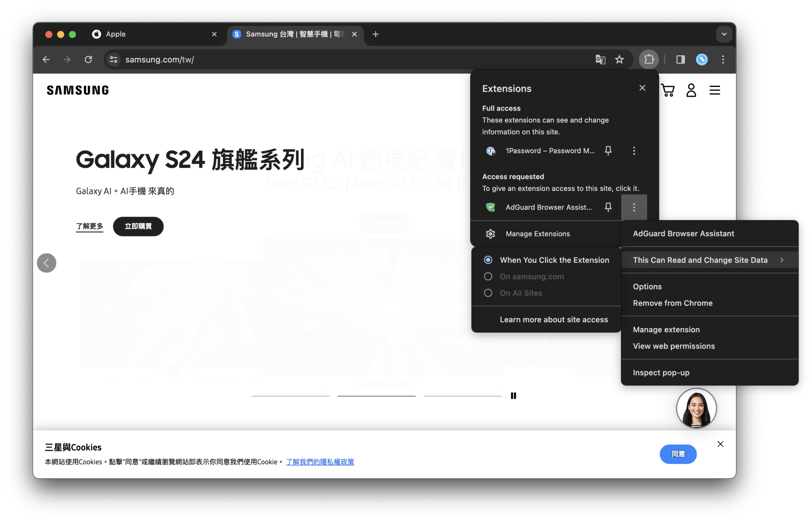This screenshot has width=812, height=522.
Task: Open the 了解我們的隱私權政策 privacy link
Action: [320, 462]
